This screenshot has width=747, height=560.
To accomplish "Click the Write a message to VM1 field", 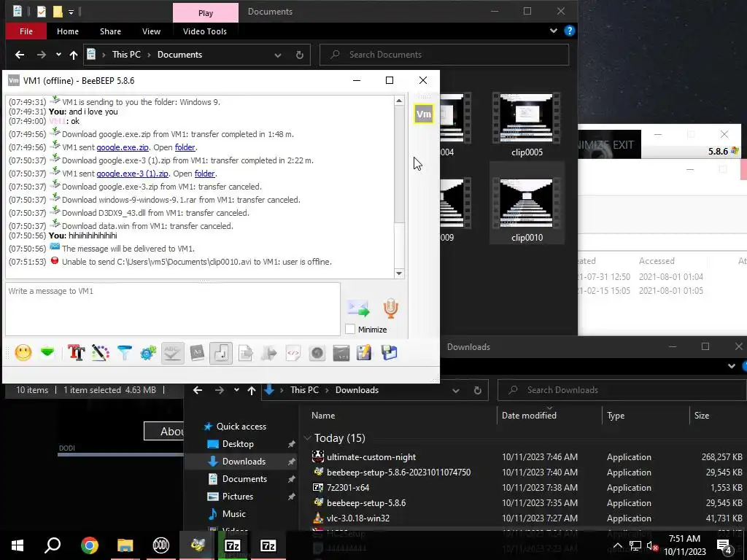I will (x=173, y=309).
